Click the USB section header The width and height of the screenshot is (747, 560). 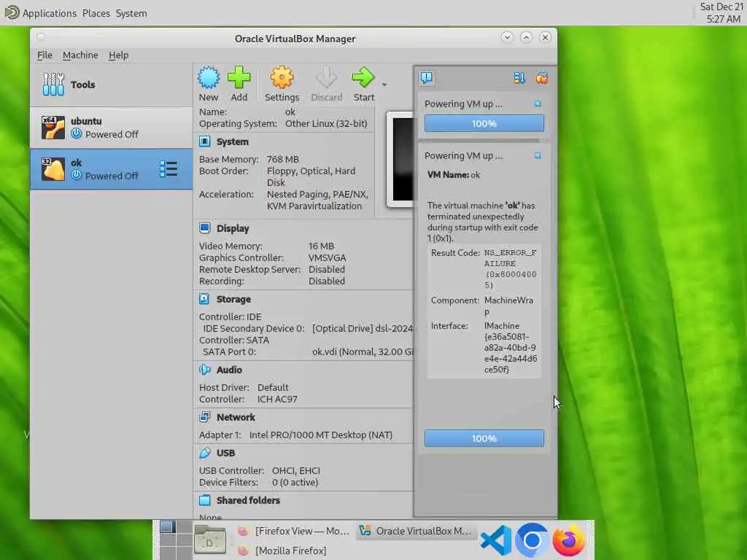click(225, 453)
